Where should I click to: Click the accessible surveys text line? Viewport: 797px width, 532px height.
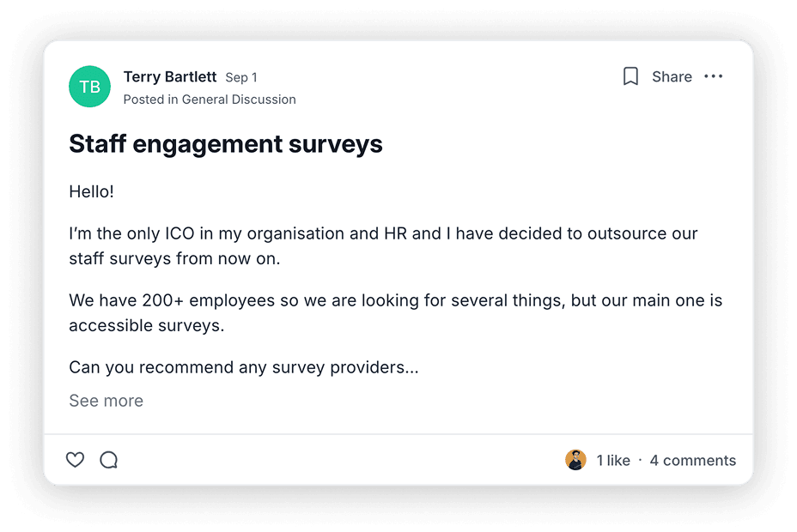click(x=147, y=326)
